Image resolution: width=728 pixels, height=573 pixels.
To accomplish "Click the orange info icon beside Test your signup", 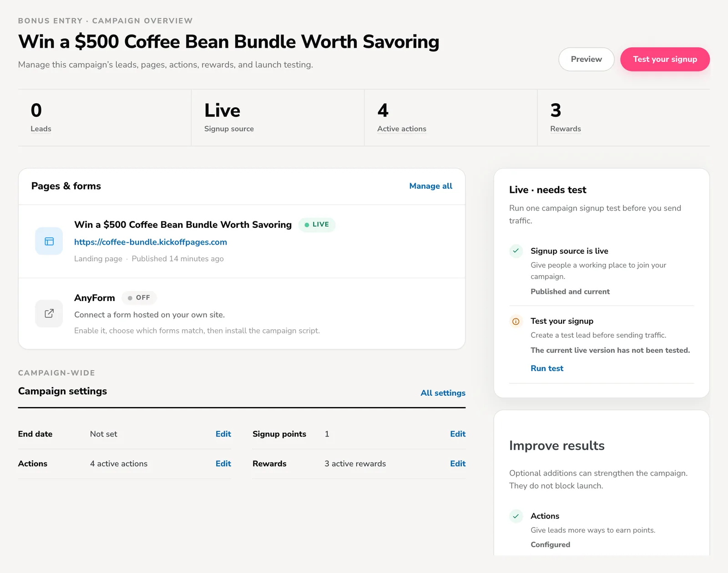I will coord(516,321).
